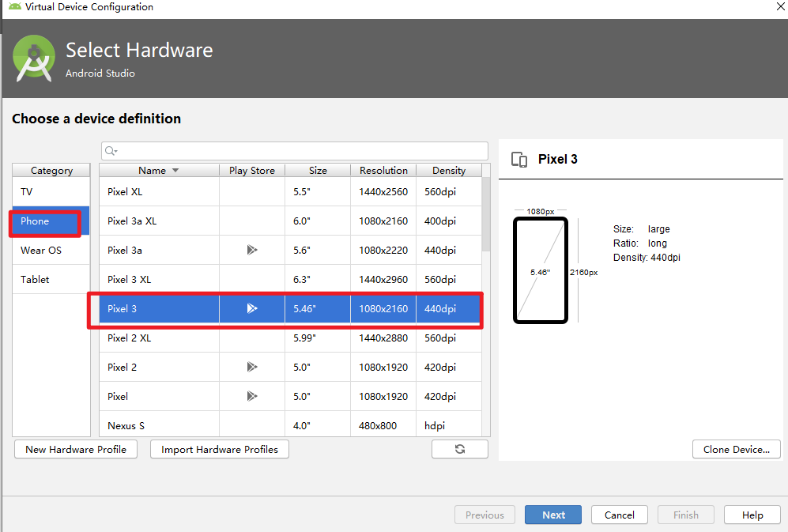Click the Play Store icon in Pixel 3a row
This screenshot has height=532, width=788.
tap(252, 250)
